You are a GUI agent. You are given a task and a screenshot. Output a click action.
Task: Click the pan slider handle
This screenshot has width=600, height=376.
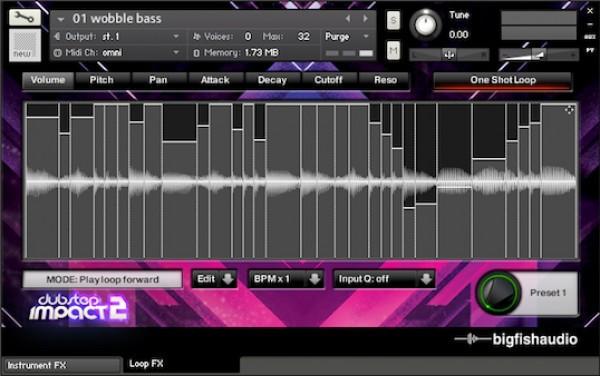pyautogui.click(x=450, y=55)
